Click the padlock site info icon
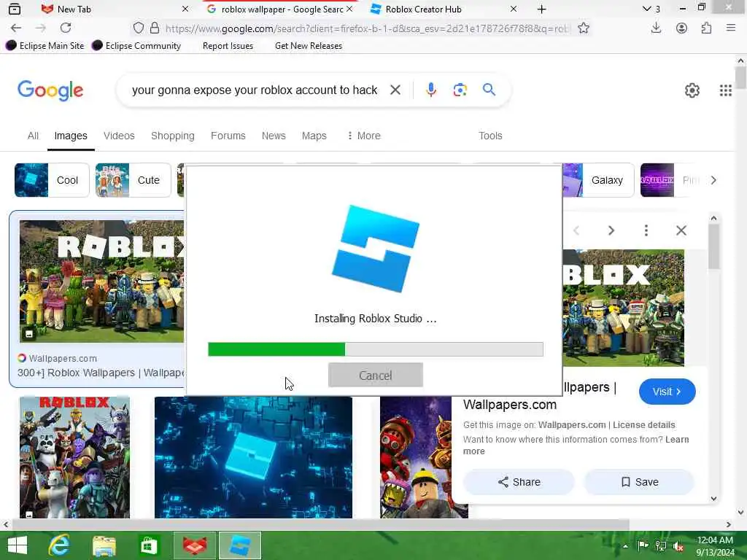The height and width of the screenshot is (560, 747). pyautogui.click(x=155, y=28)
